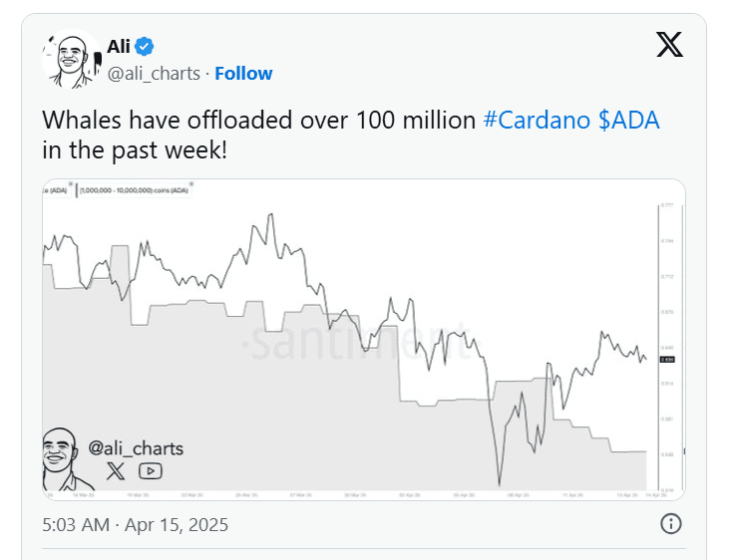This screenshot has width=732, height=560.
Task: Open the #Cardano hashtag link
Action: (x=537, y=121)
